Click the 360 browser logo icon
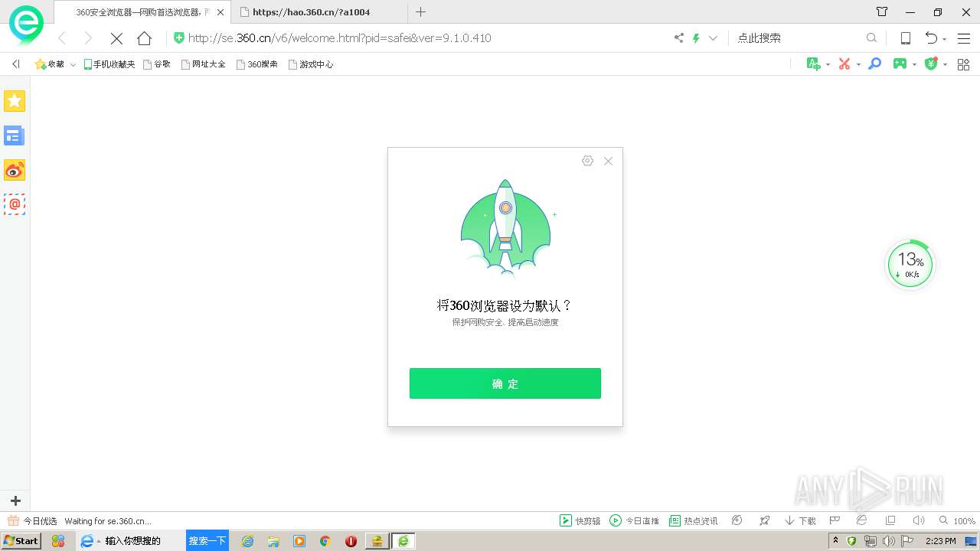This screenshot has height=551, width=980. tap(26, 25)
